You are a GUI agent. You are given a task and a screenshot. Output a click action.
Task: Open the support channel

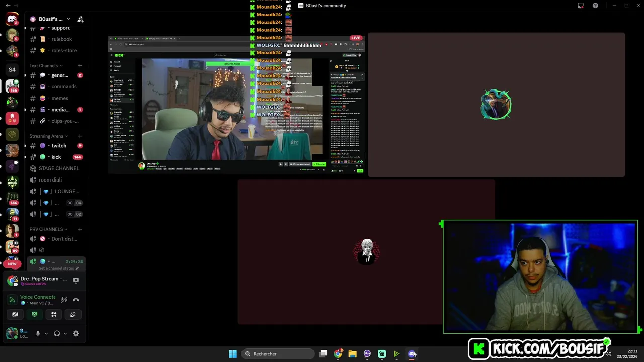pos(56,28)
